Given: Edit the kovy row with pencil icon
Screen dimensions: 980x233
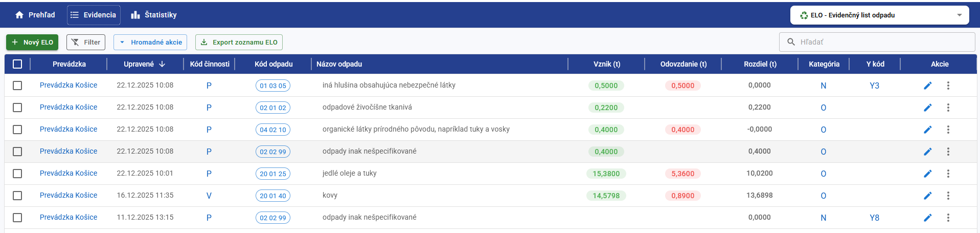Looking at the screenshot, I should (927, 196).
